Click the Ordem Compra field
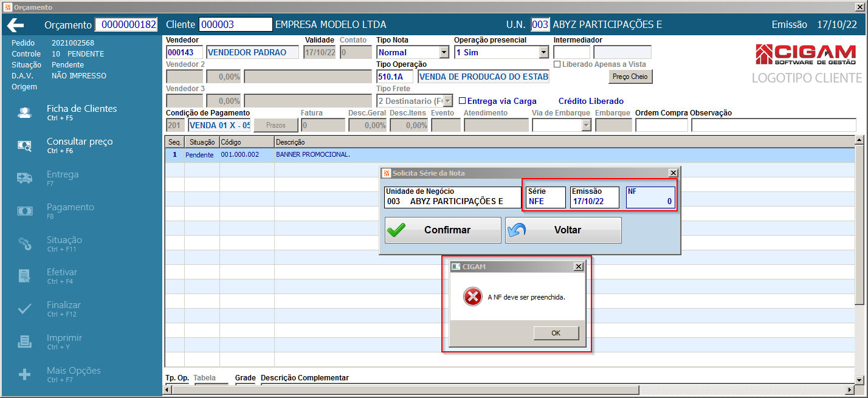Screen dimensions: 868x398 [x=661, y=125]
